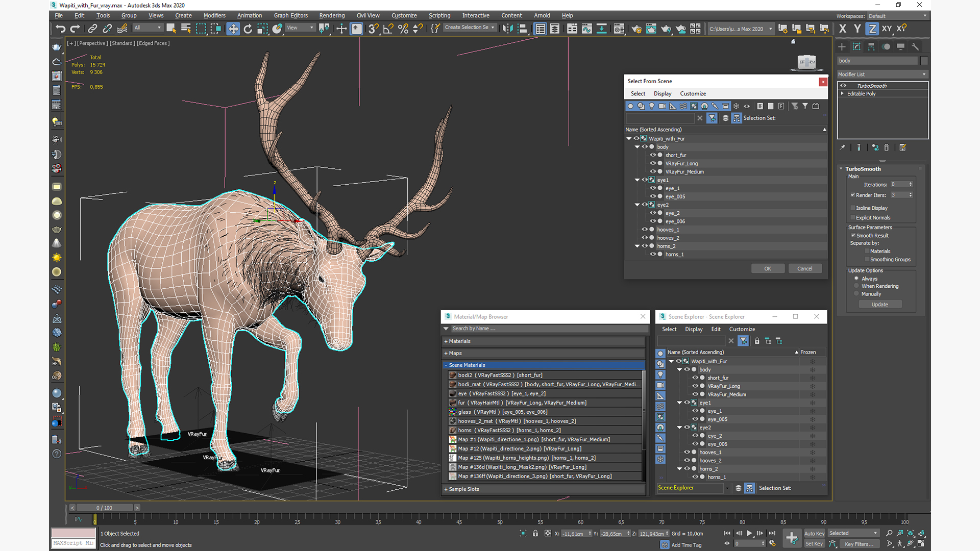Toggle TurboSmooth modifier eye visibility
Screen dimensions: 980x551
843,86
